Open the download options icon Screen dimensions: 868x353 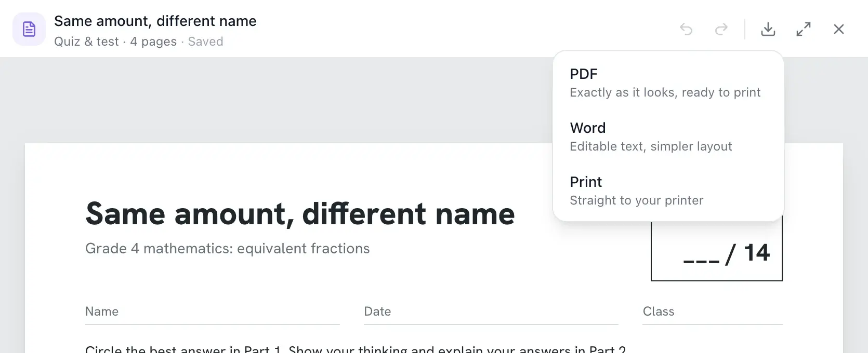[x=768, y=29]
